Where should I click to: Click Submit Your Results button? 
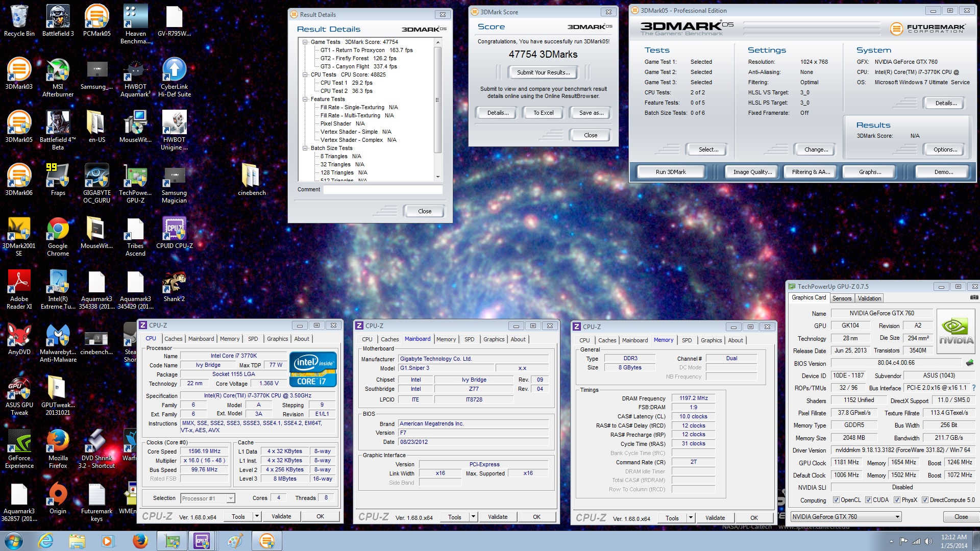pos(544,72)
